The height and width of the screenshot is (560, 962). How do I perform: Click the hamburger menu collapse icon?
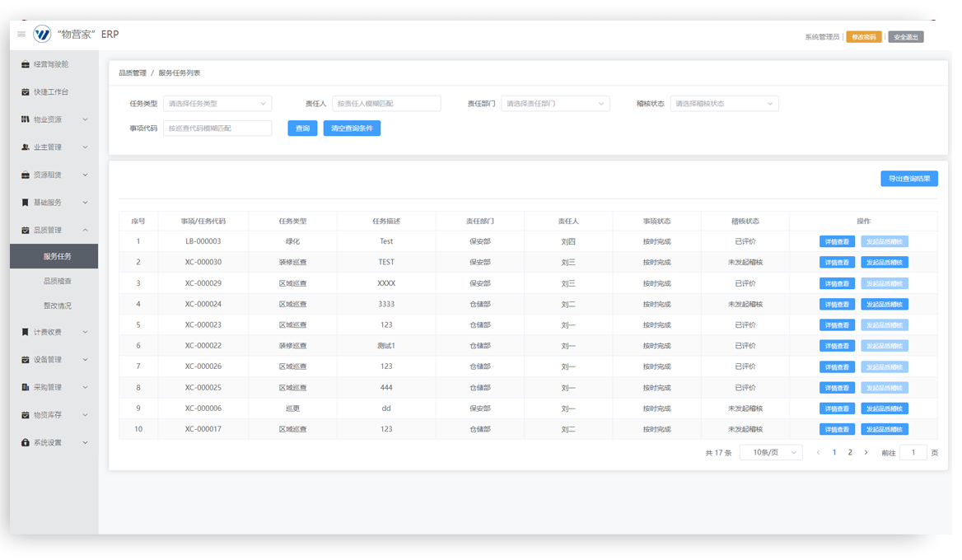[x=21, y=34]
